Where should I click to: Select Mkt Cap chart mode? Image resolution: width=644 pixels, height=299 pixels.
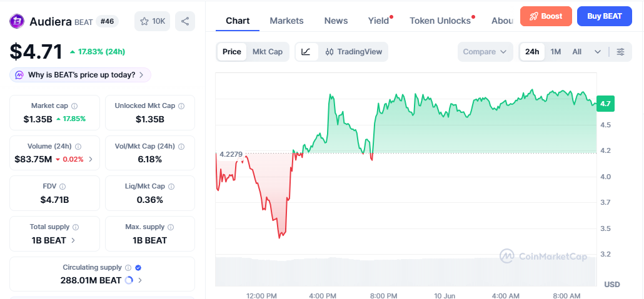coord(268,52)
